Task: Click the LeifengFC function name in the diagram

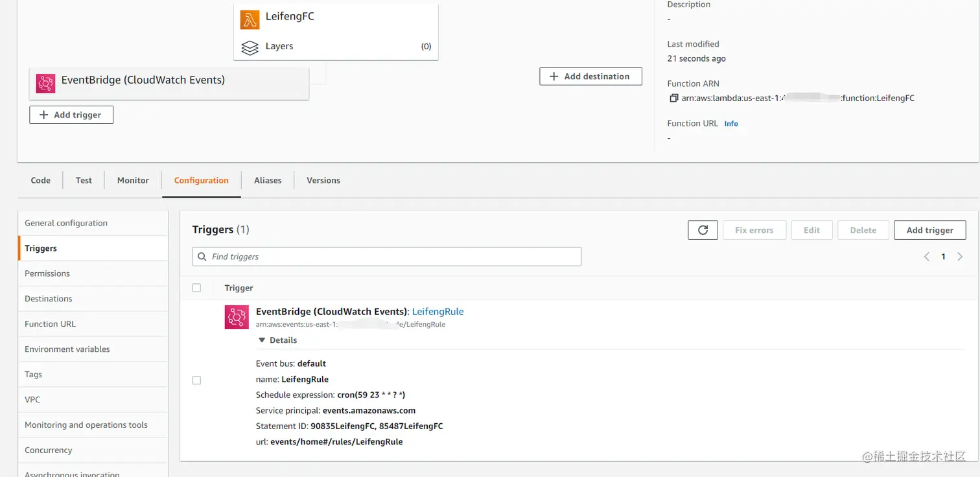Action: (290, 17)
